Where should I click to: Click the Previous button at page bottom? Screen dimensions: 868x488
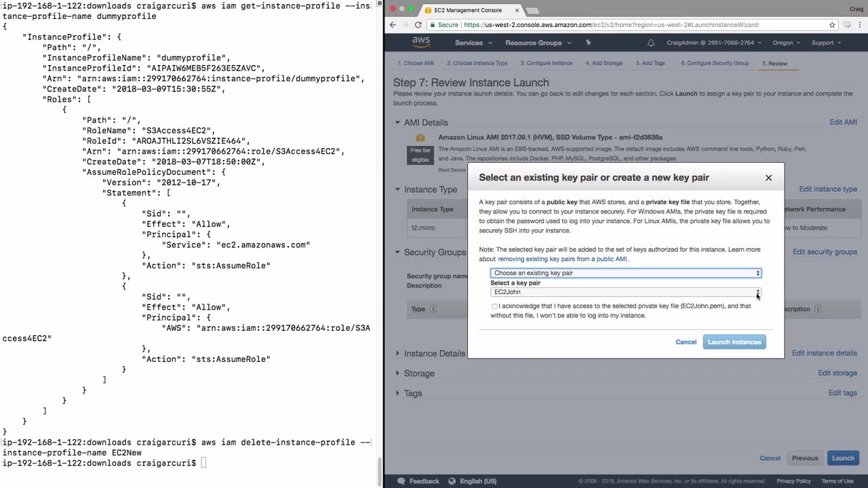click(805, 458)
